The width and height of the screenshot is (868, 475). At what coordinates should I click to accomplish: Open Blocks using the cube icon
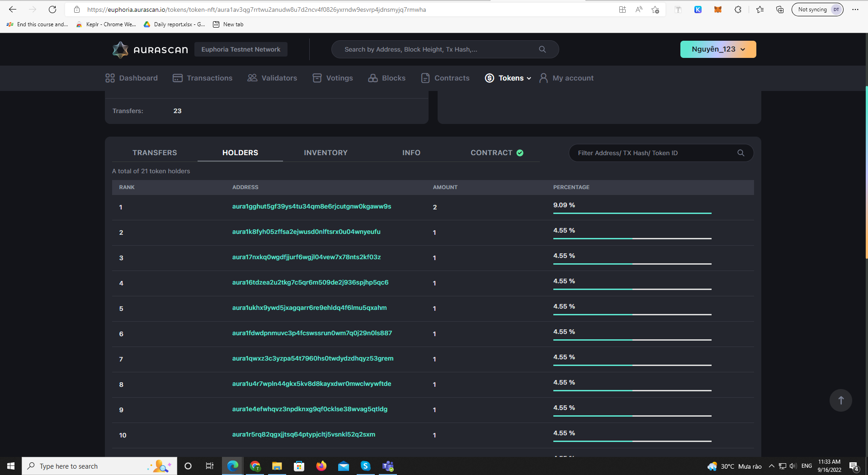click(373, 78)
